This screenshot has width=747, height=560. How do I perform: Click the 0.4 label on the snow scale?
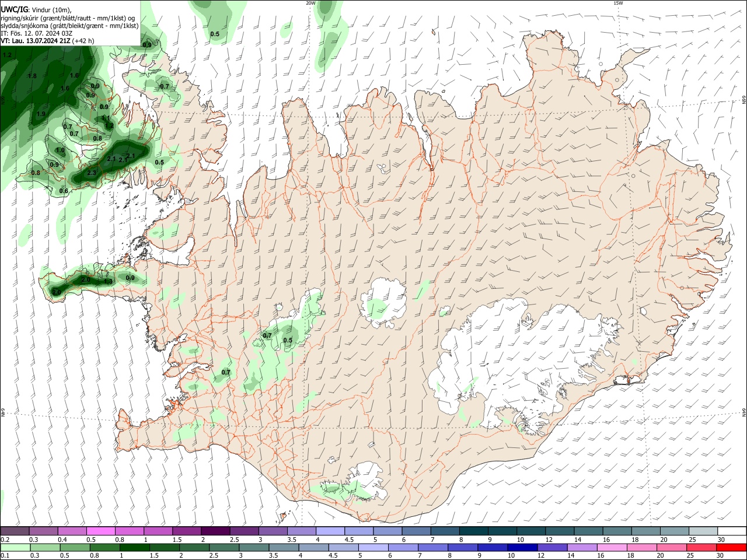point(62,540)
